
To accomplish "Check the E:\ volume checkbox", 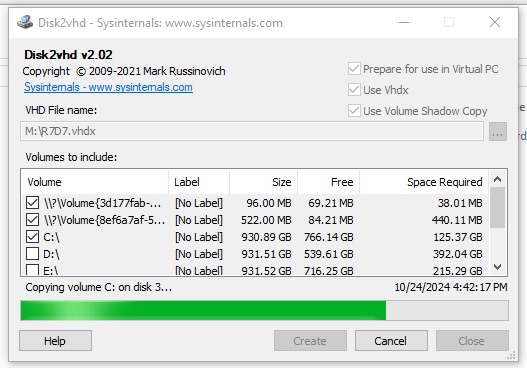I will pos(32,270).
